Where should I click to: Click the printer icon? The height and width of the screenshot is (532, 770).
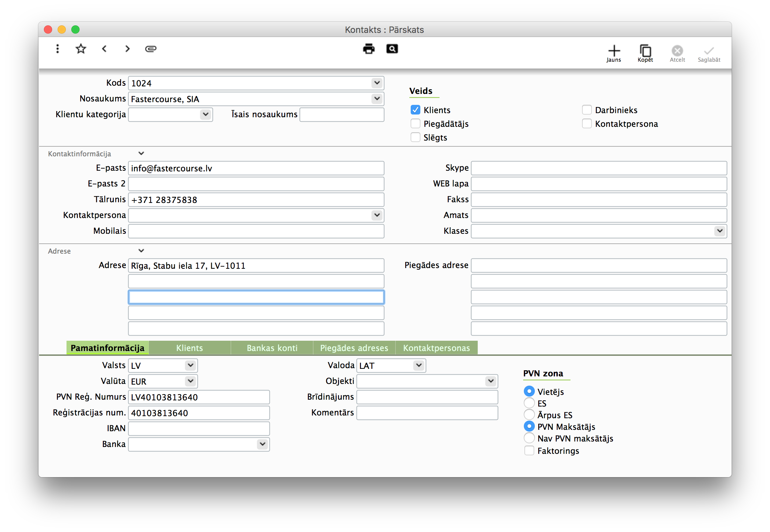(x=369, y=49)
